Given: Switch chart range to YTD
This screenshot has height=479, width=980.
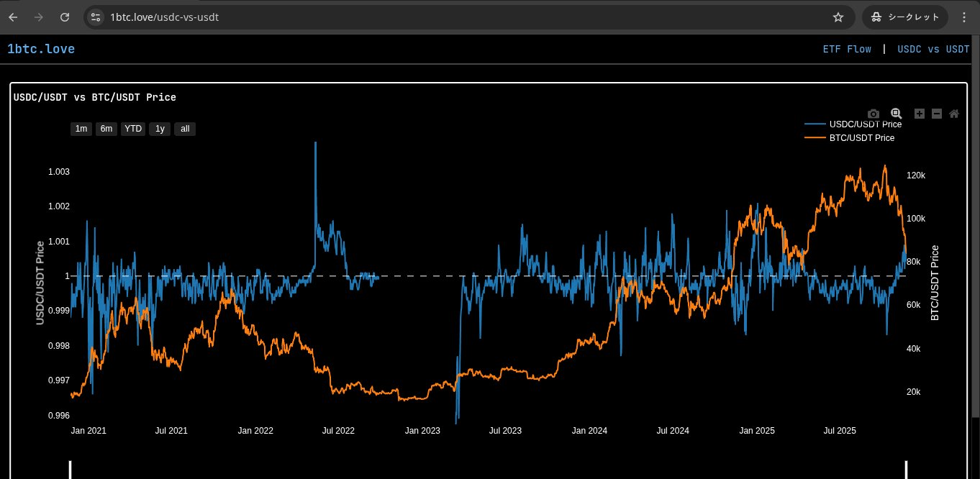Looking at the screenshot, I should [133, 129].
